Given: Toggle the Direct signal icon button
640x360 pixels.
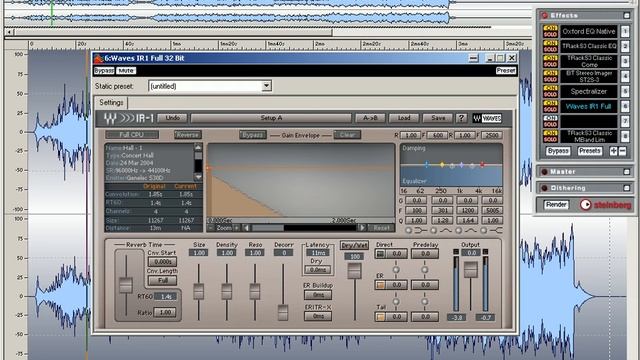Looking at the screenshot, I should (380, 254).
